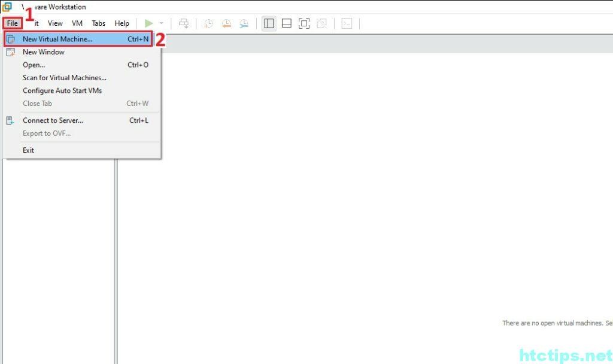Open the Tabs menu
613x364 pixels.
click(99, 23)
